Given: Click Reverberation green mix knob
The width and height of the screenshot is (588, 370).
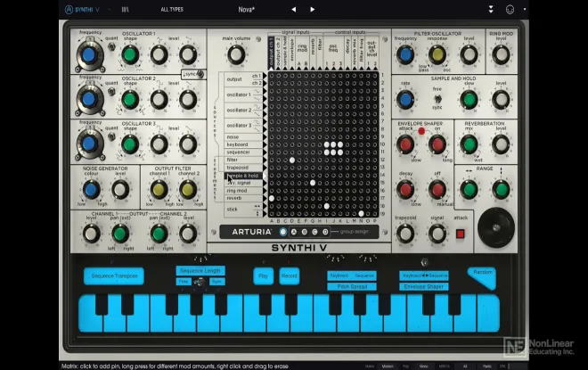Looking at the screenshot, I should (469, 144).
